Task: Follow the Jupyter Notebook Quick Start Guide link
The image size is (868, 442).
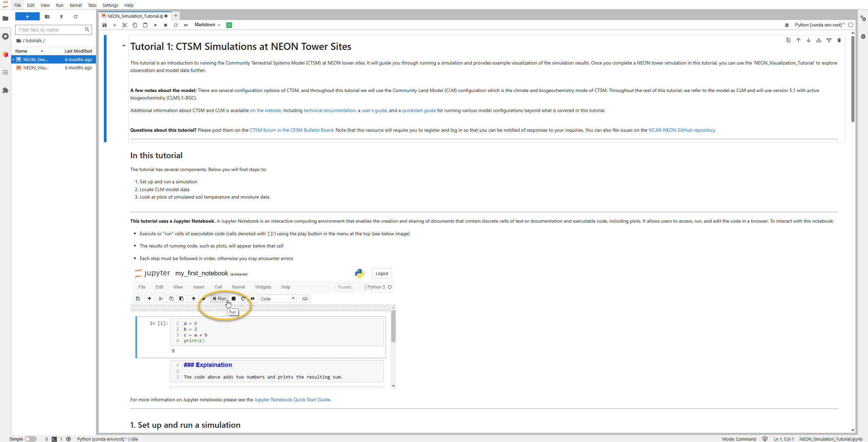Action: click(293, 400)
